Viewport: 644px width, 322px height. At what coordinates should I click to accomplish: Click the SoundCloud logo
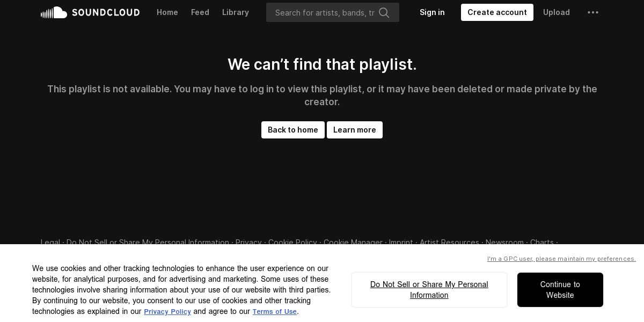pyautogui.click(x=90, y=12)
